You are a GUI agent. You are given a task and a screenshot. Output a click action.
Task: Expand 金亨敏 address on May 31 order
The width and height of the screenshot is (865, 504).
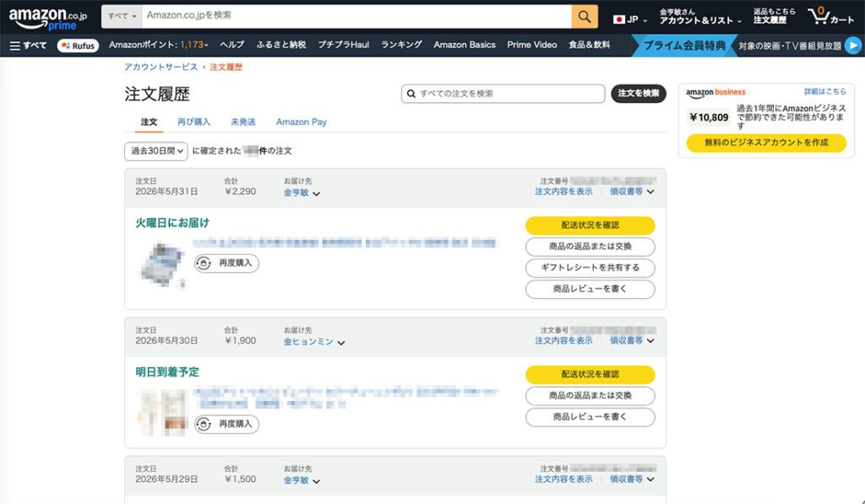302,193
